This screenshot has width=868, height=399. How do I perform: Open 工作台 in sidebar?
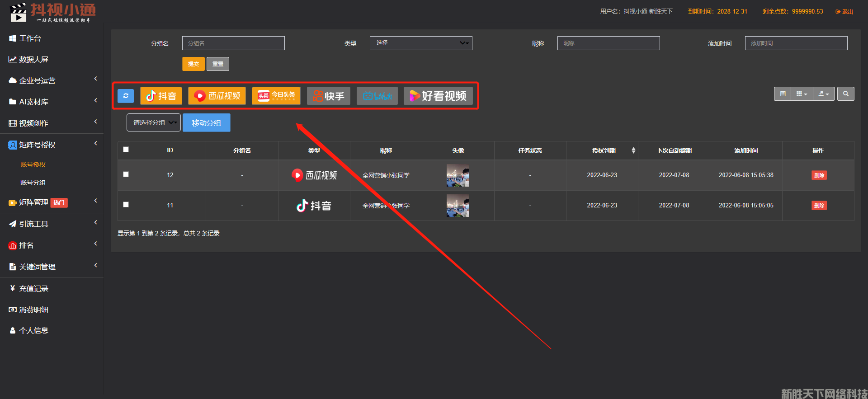coord(52,38)
